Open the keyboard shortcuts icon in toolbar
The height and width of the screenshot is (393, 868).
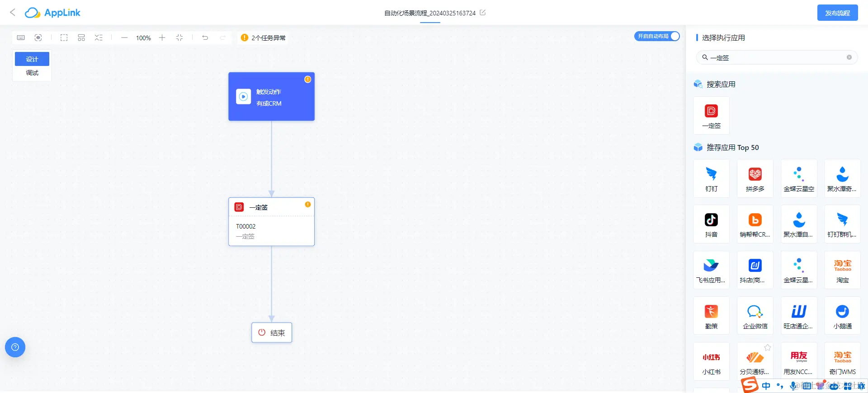click(21, 37)
